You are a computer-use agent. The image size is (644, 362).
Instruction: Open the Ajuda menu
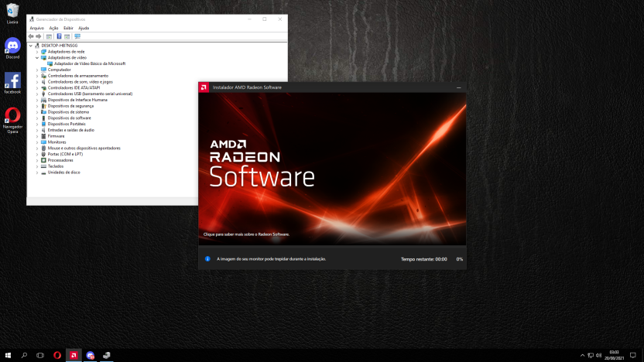pos(84,28)
